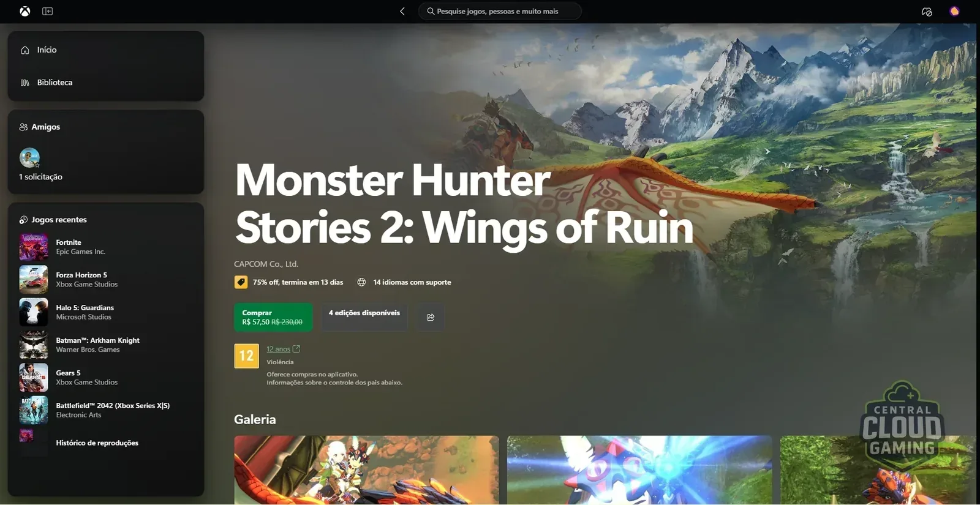Click the yellow discount tag icon
The image size is (980, 505).
(x=241, y=282)
